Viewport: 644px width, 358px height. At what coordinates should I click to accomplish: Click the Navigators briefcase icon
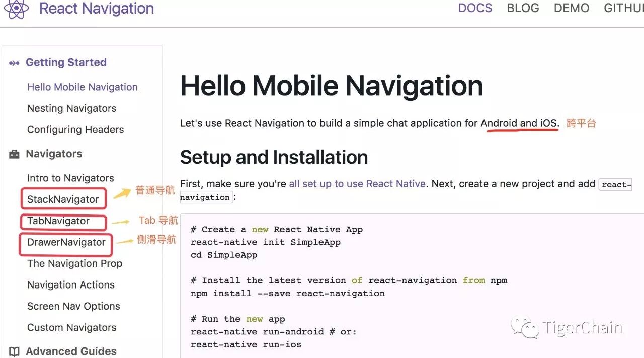click(14, 154)
